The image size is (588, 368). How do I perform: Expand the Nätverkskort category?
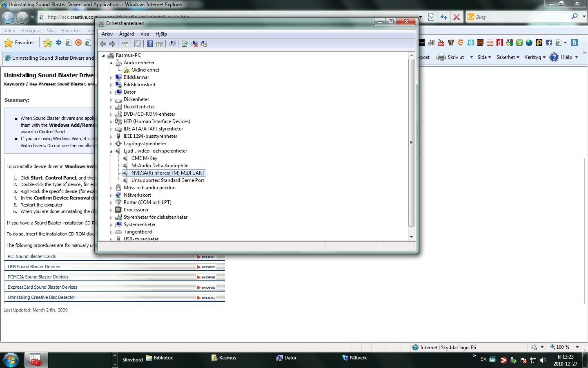[x=111, y=195]
